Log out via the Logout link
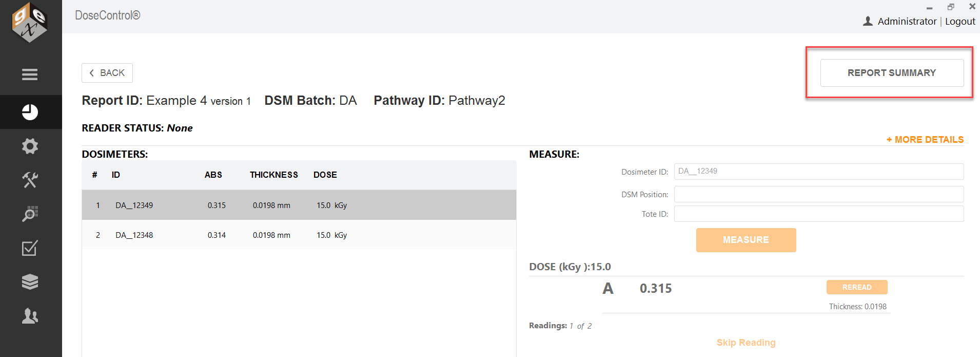The width and height of the screenshot is (980, 357). click(x=960, y=21)
